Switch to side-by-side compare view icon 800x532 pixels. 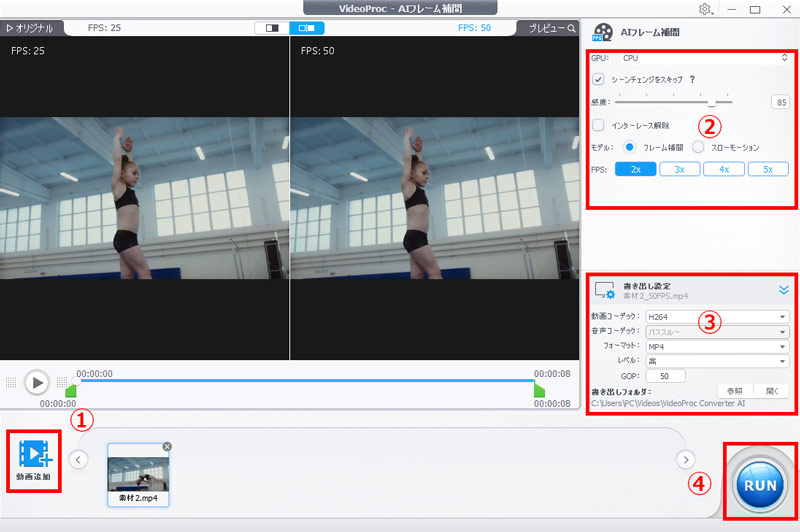tap(307, 28)
